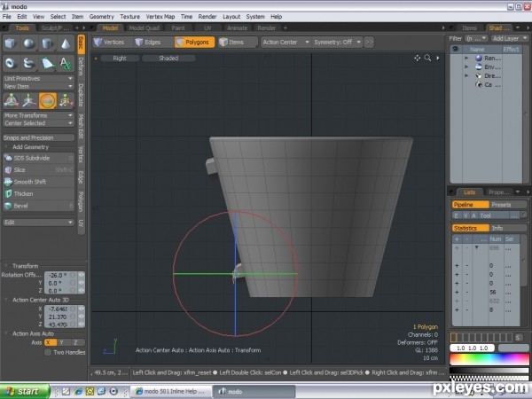Screen dimensions: 532x399
Task: Click the black-to-white gradient bar
Action: 489,371
